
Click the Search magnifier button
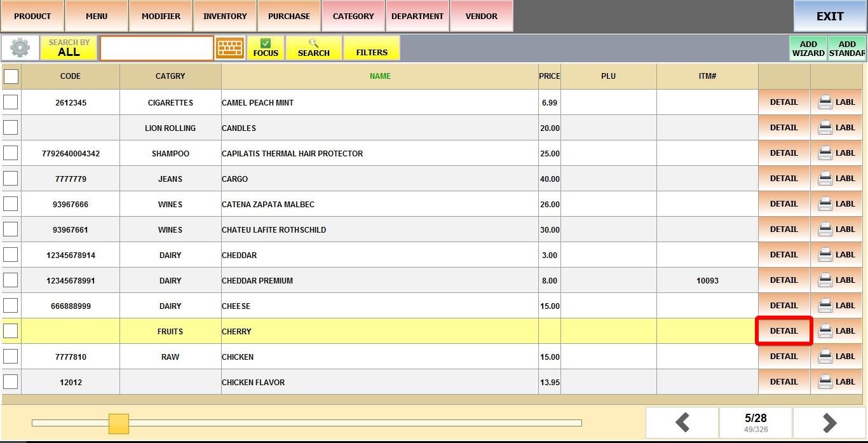tap(314, 48)
